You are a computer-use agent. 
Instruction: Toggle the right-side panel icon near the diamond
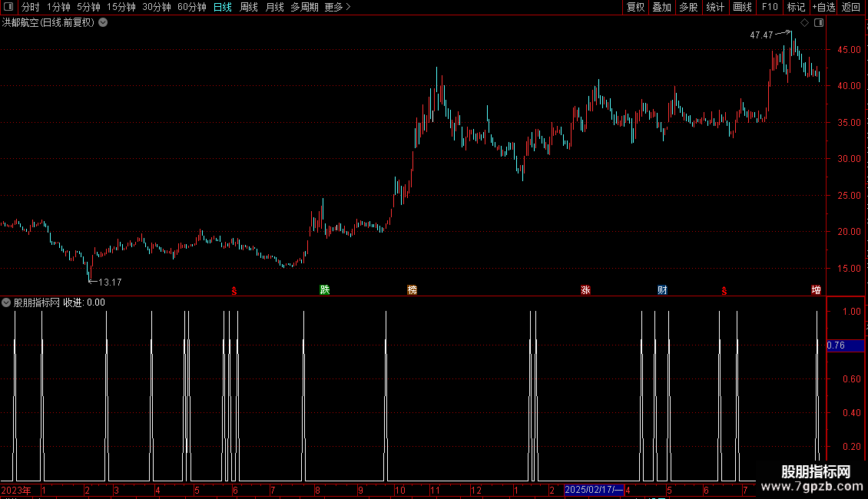(819, 23)
